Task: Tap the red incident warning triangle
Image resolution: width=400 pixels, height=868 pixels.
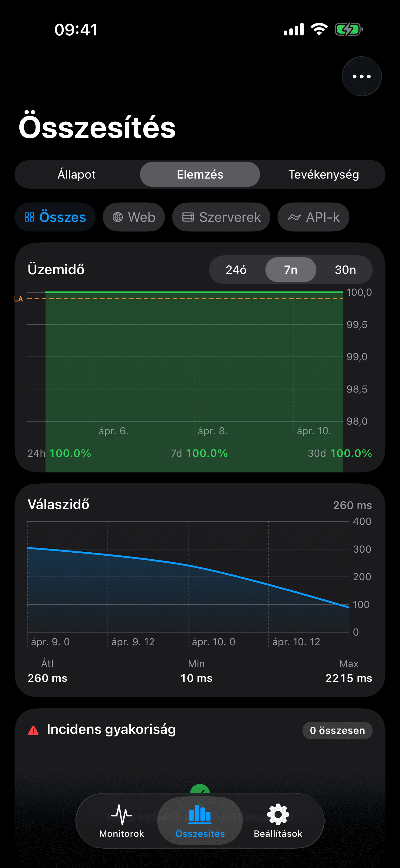Action: pos(33,731)
